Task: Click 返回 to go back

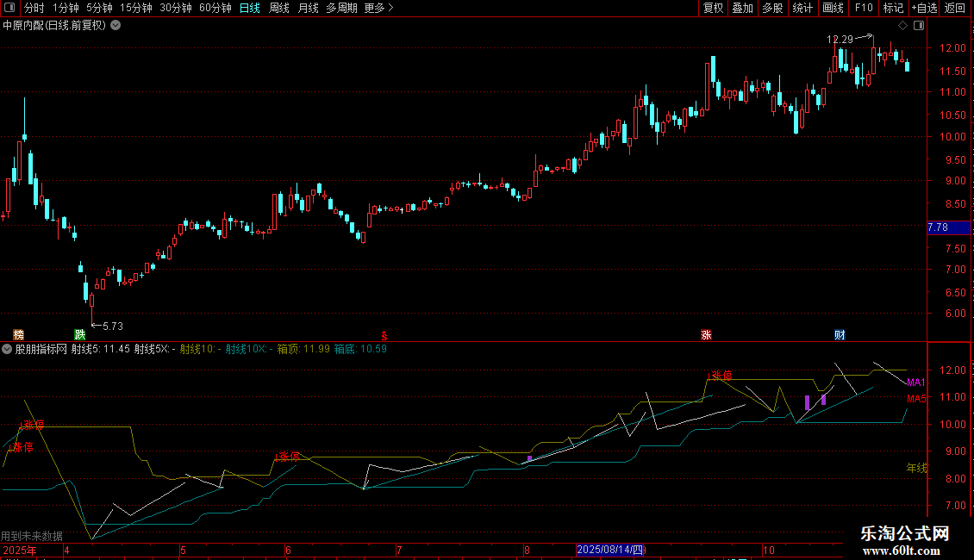Action: (x=955, y=8)
